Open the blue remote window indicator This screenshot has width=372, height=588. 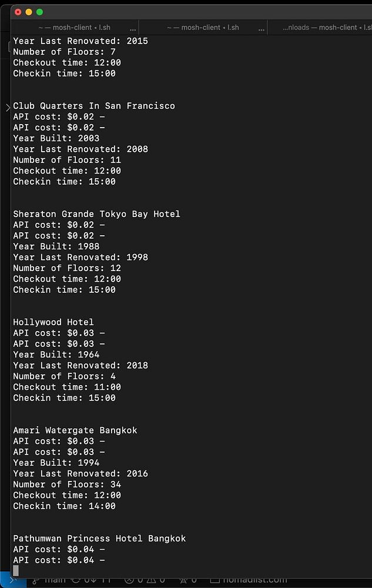[13, 580]
